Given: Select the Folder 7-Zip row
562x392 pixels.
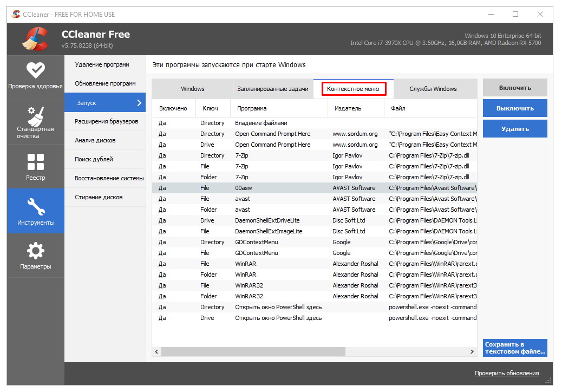Looking at the screenshot, I should coord(315,177).
